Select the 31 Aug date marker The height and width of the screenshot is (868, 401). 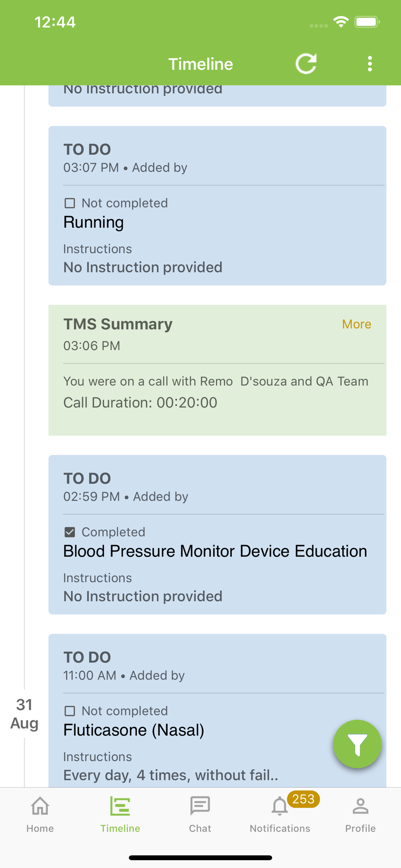tap(24, 714)
